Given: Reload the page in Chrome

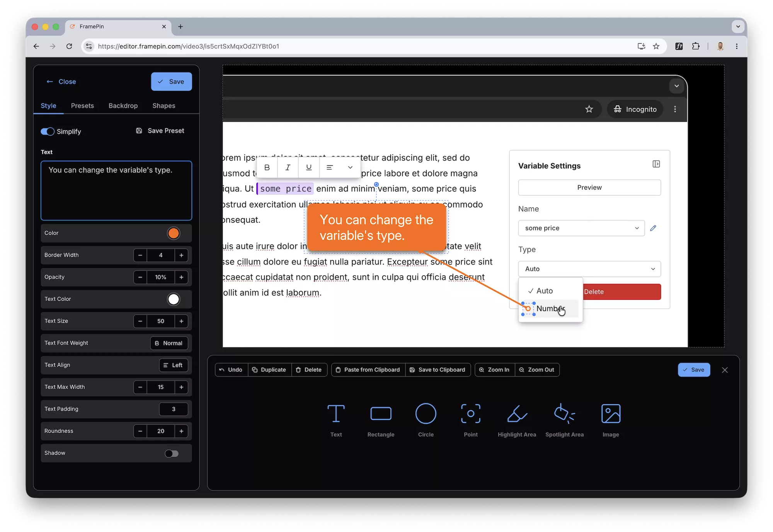Looking at the screenshot, I should pos(69,46).
